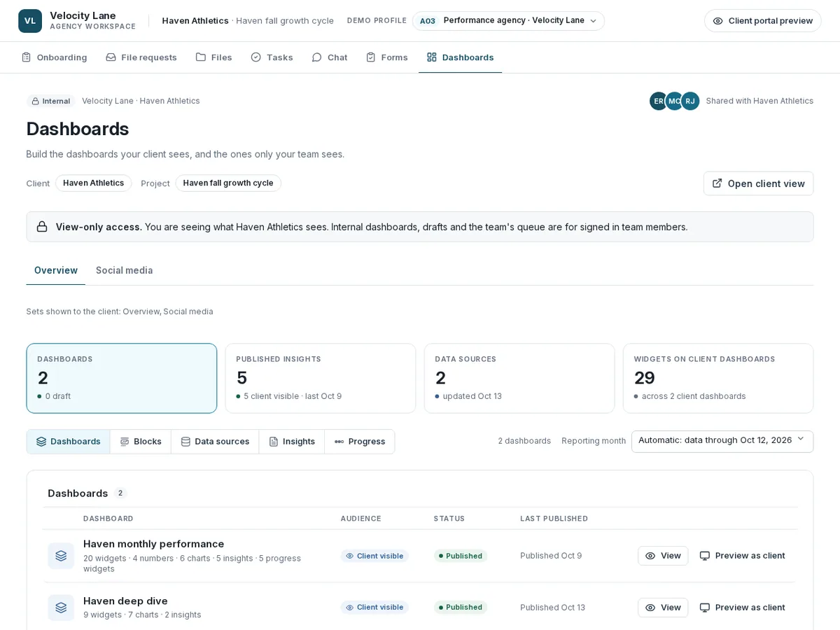Select the Widgets on client dashboards card
Image resolution: width=840 pixels, height=630 pixels.
(718, 378)
